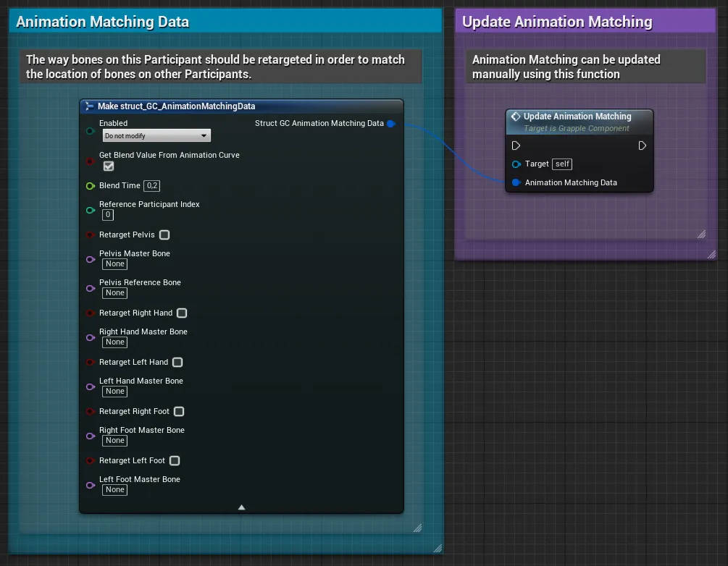Grab the inner blue comment resize handle

click(x=417, y=528)
